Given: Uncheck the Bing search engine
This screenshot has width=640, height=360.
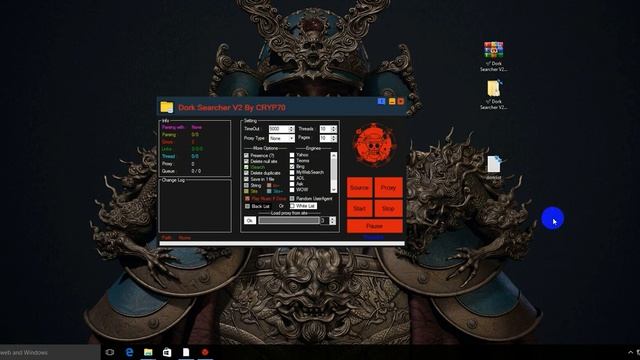Looking at the screenshot, I should pyautogui.click(x=292, y=167).
